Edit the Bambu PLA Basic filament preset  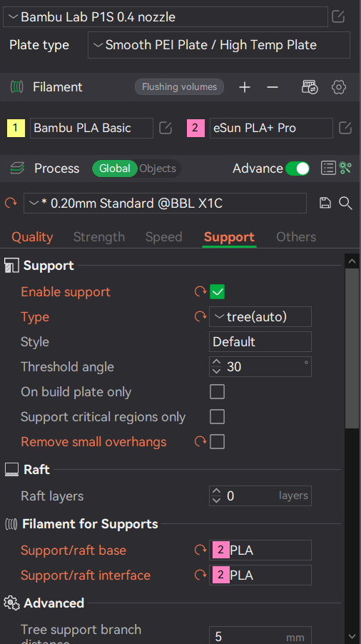[166, 128]
